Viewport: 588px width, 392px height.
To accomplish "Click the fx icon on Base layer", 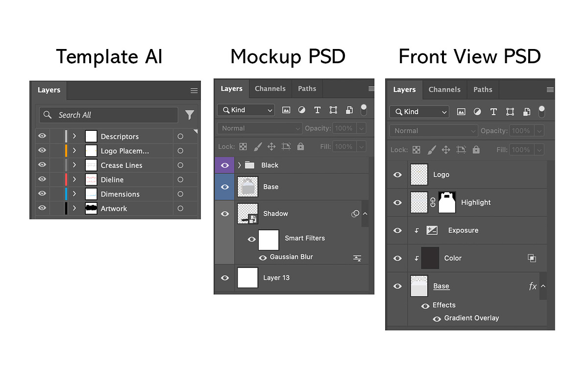I will [533, 286].
